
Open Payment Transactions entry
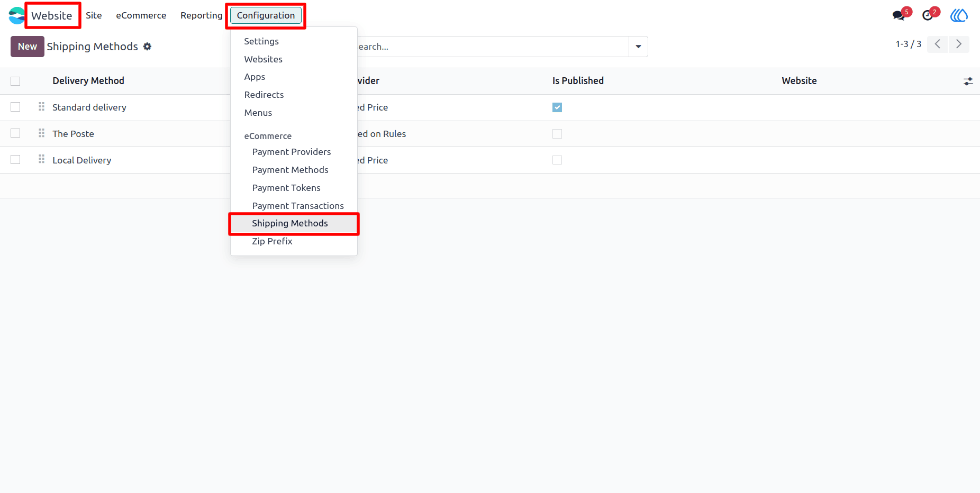point(298,206)
